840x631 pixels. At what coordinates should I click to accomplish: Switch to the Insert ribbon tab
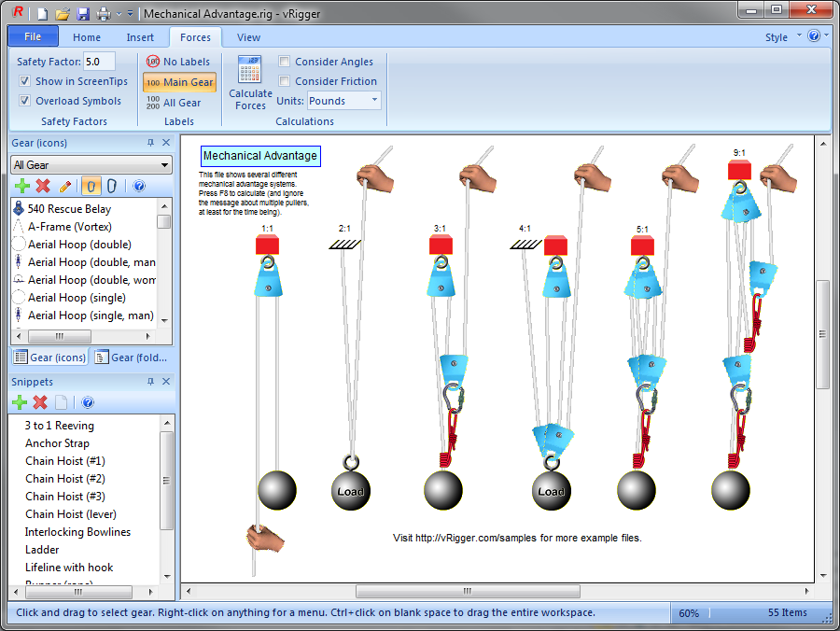[140, 37]
